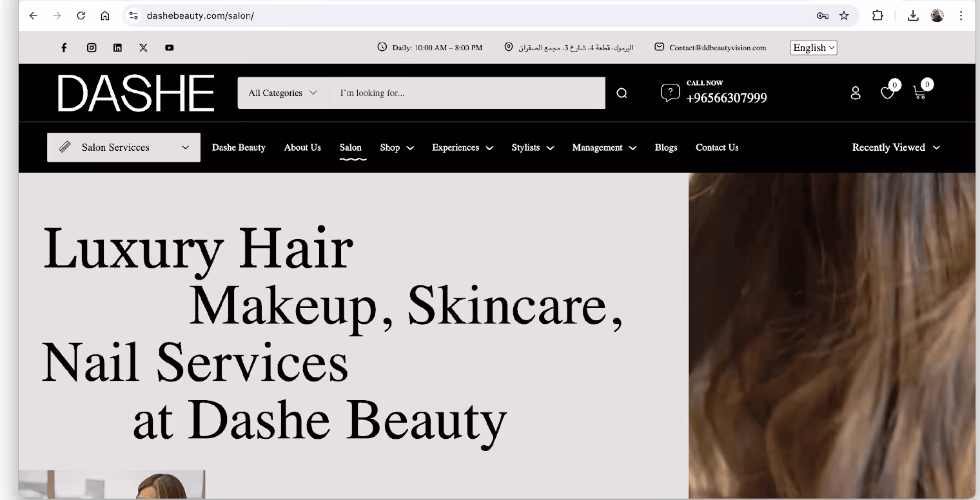Click the CALL NOW label
The image size is (980, 500).
tap(705, 83)
